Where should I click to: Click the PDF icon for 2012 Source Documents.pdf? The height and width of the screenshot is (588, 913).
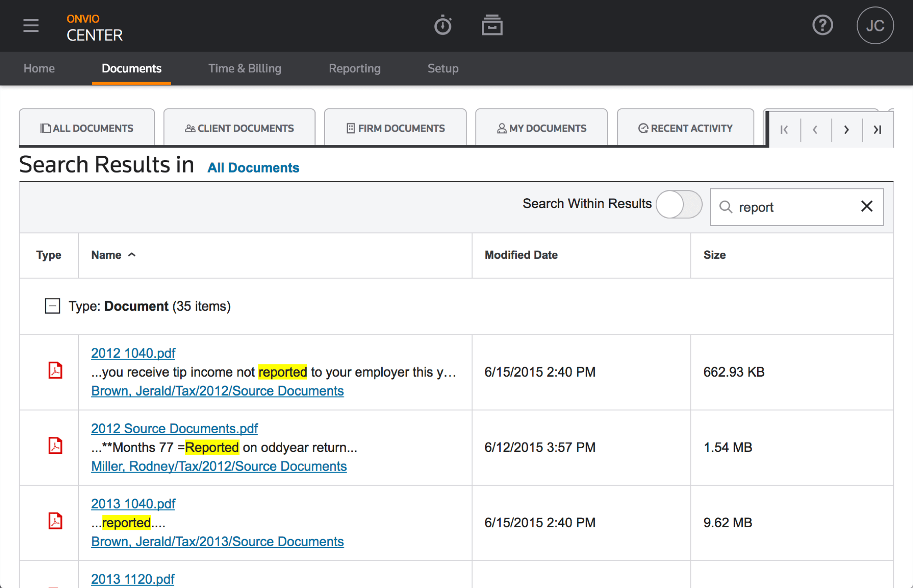pos(55,445)
